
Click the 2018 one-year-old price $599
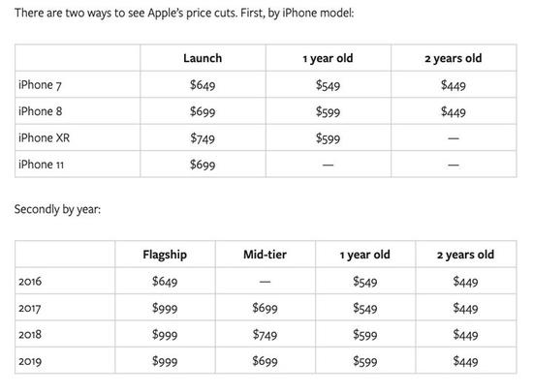coord(365,335)
